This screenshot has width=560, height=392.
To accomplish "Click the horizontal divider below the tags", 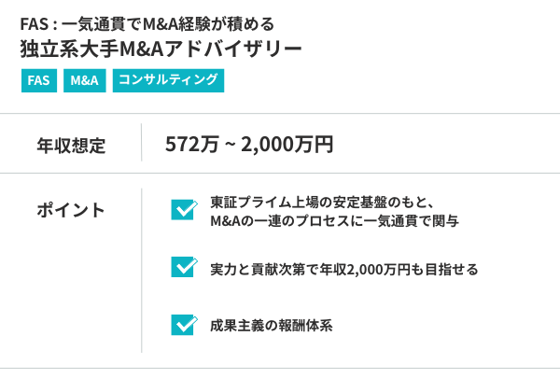I will pos(280,114).
